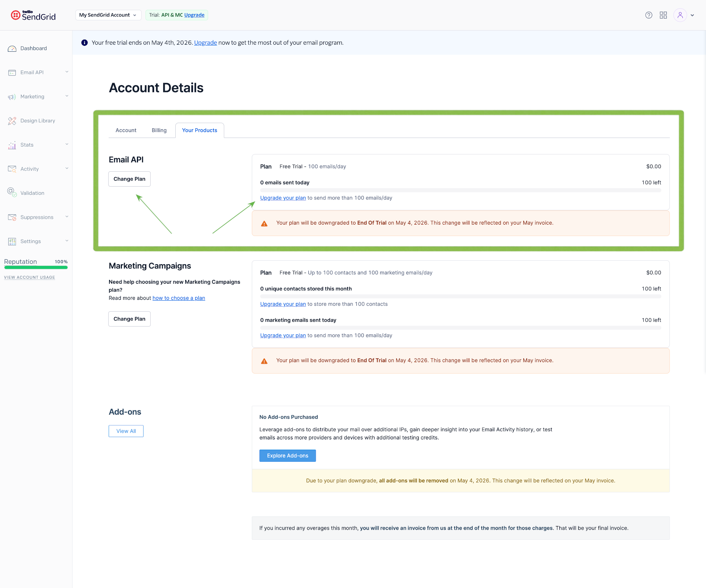This screenshot has width=706, height=588.
Task: Open the profile menu chevron
Action: tap(692, 15)
